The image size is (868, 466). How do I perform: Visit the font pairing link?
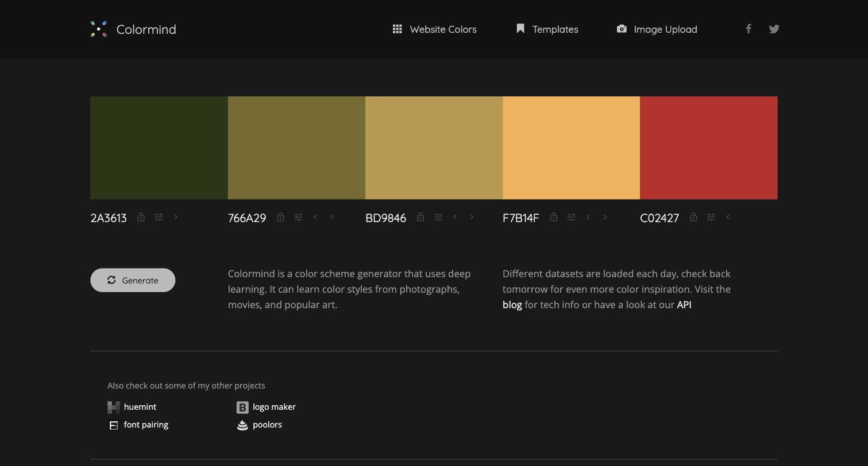click(146, 425)
